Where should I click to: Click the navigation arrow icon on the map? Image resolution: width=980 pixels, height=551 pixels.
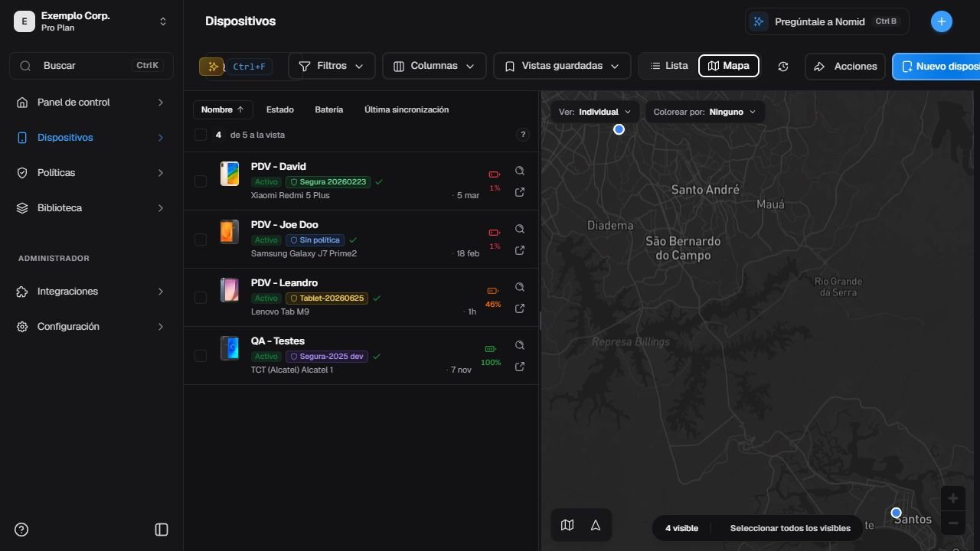596,525
